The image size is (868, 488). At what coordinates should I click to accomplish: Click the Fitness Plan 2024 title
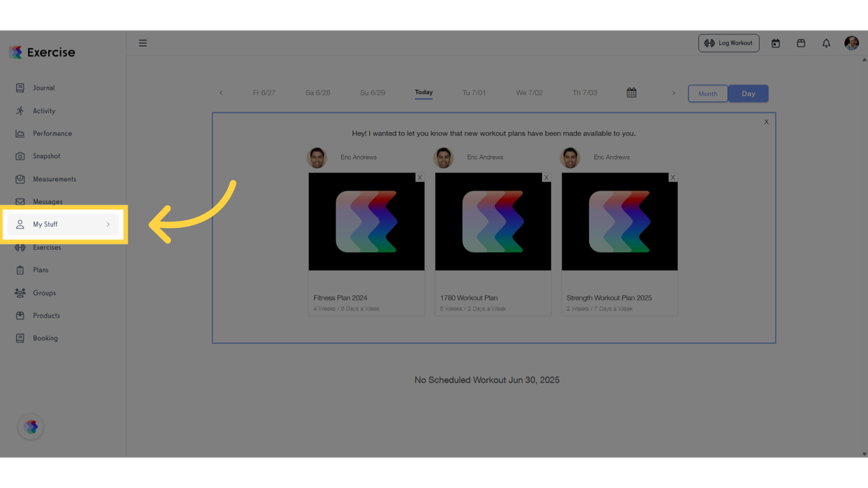click(340, 298)
